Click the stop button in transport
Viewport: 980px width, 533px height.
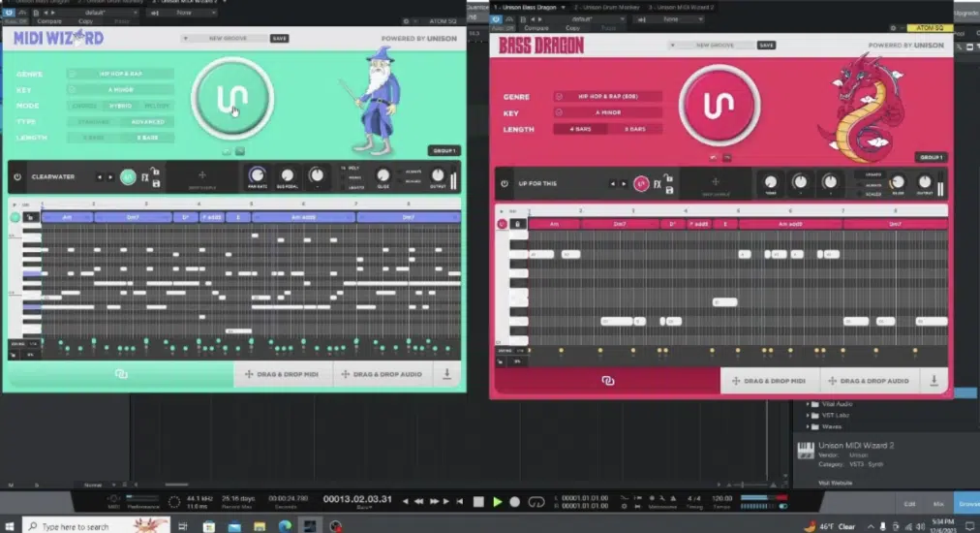click(x=478, y=502)
